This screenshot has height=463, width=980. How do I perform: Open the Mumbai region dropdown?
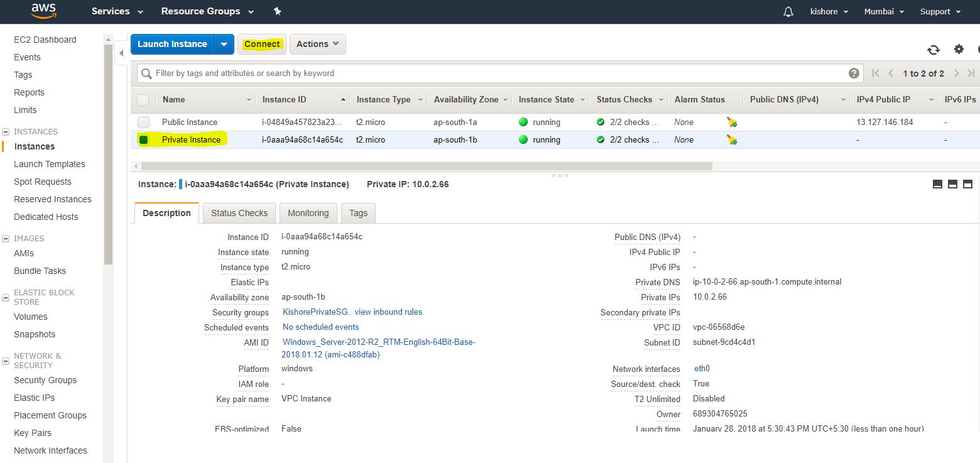884,11
